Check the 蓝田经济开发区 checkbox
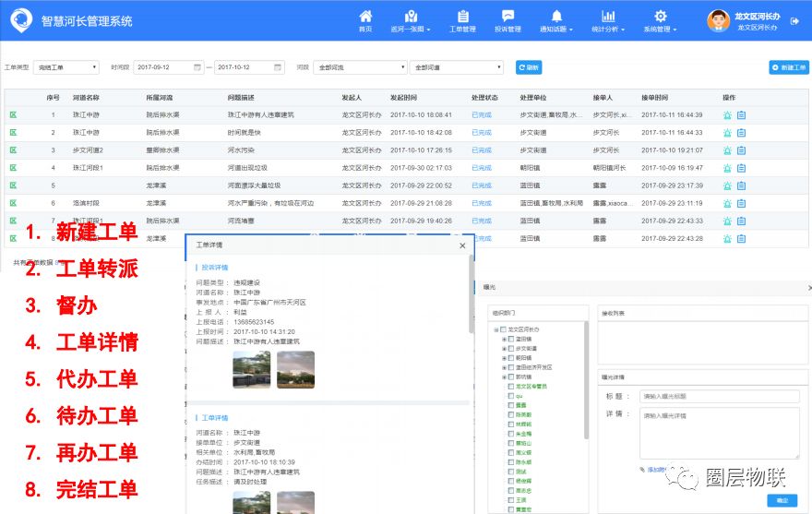The height and width of the screenshot is (514, 812). coord(510,367)
